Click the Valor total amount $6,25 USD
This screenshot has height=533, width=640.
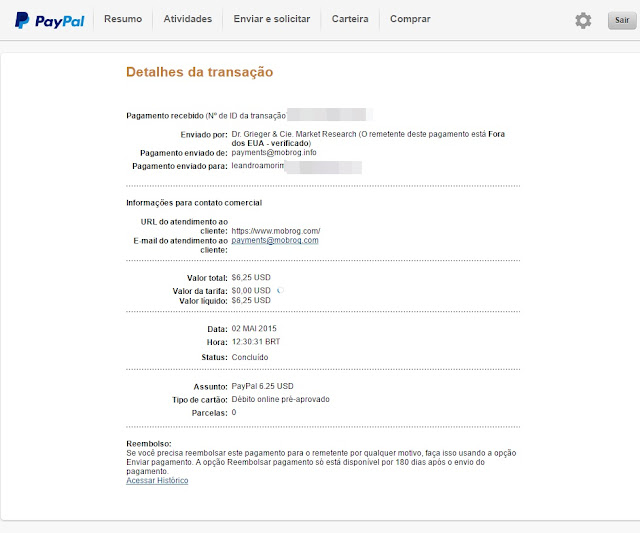coord(251,278)
